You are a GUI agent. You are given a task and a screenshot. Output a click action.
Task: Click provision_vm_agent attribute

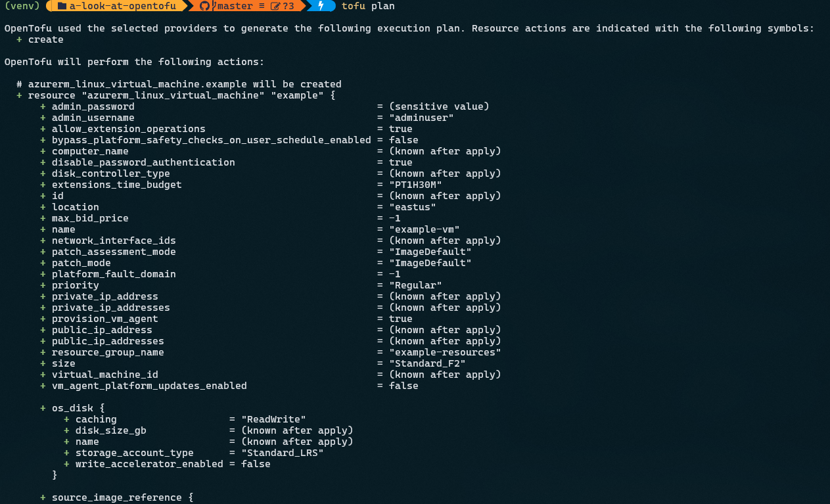point(105,319)
